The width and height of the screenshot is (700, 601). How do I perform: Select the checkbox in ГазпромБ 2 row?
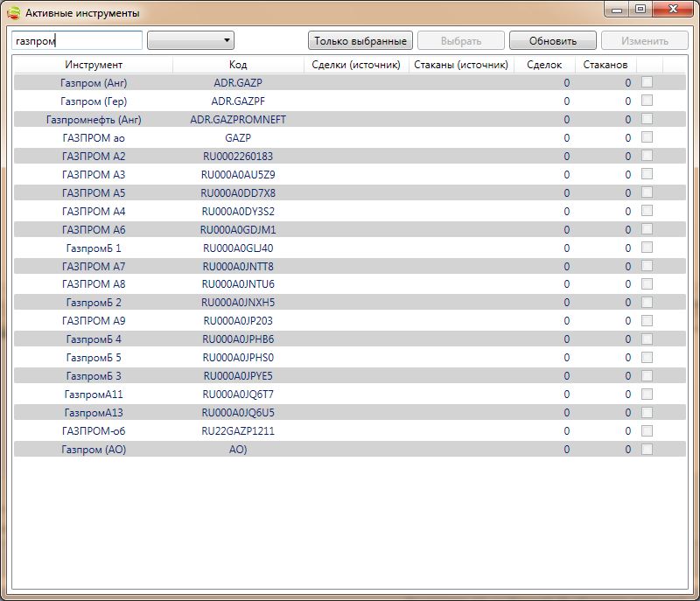647,302
